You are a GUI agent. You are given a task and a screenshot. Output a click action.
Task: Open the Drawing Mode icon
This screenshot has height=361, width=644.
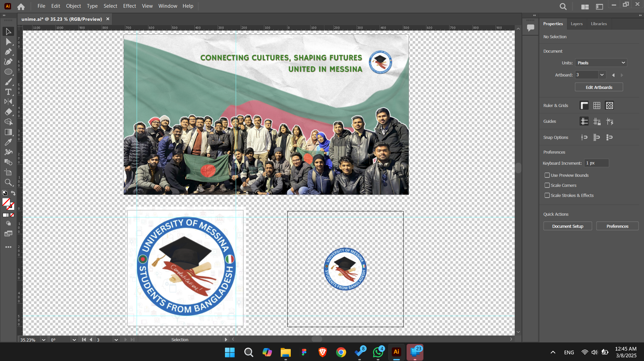tap(8, 223)
